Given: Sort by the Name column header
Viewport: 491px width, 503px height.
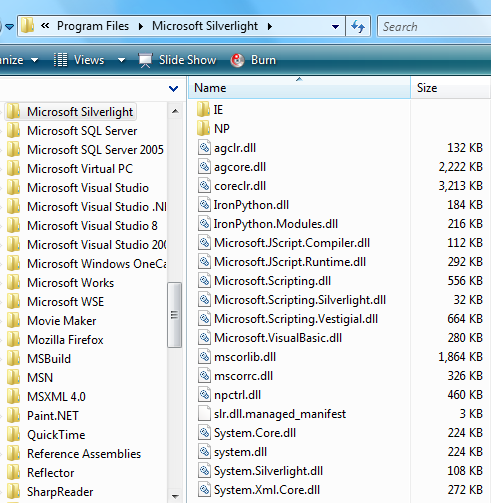Looking at the screenshot, I should tap(299, 88).
